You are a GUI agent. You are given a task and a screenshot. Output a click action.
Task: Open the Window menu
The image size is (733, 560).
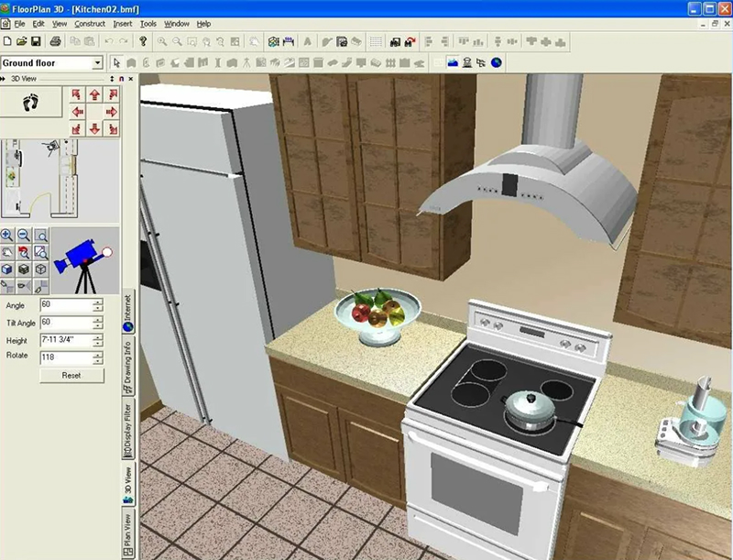tap(177, 24)
